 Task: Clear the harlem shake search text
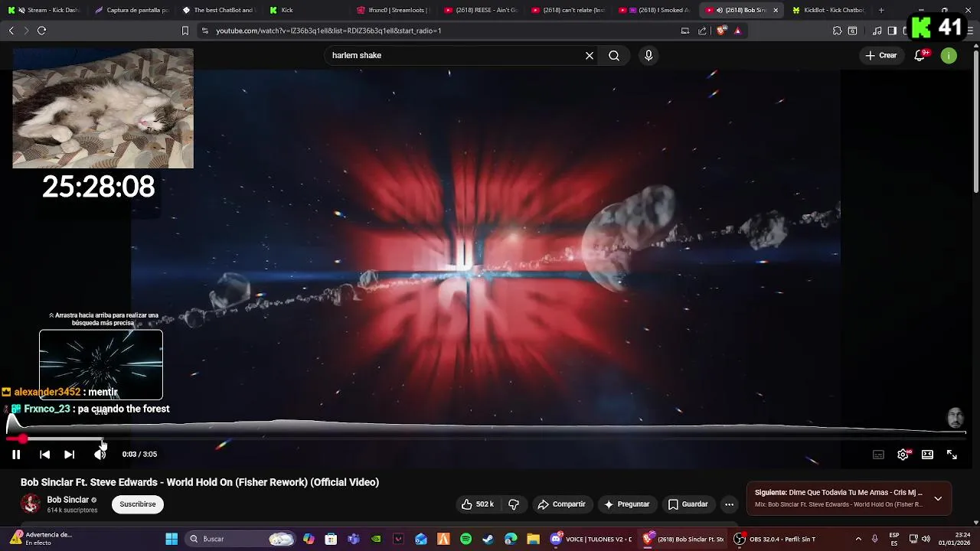[x=590, y=56]
